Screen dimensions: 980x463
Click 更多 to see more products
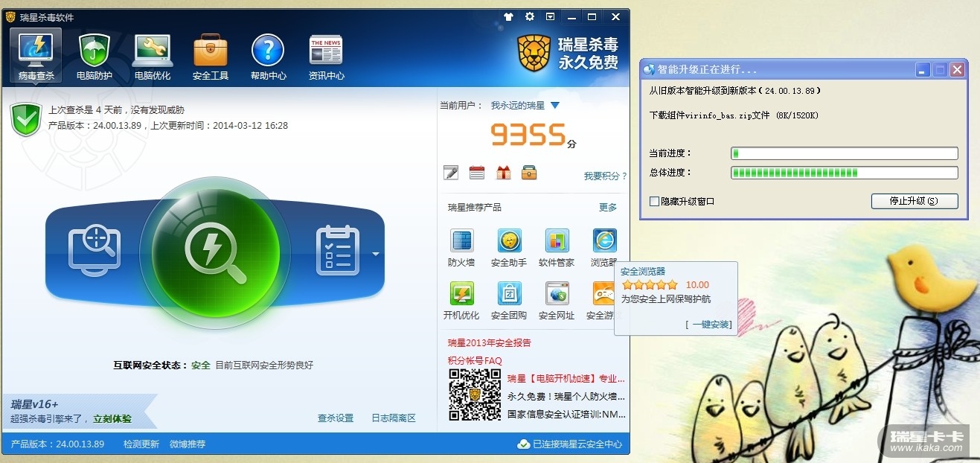click(608, 208)
